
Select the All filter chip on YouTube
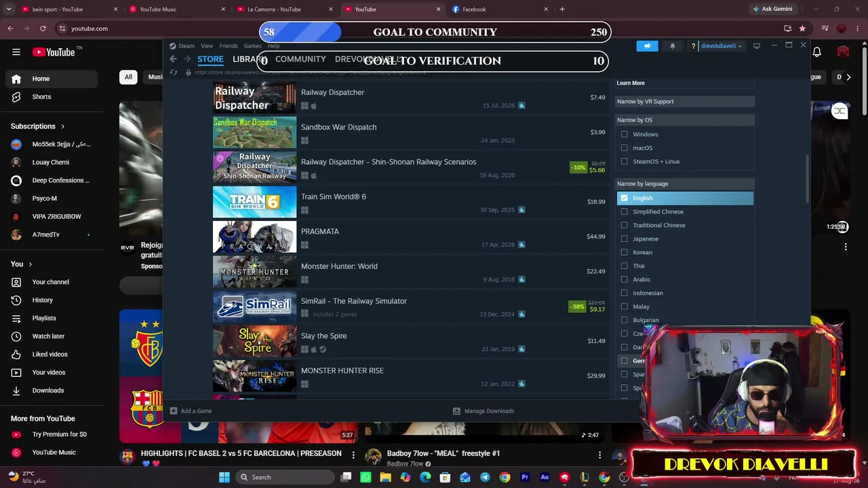pos(128,77)
